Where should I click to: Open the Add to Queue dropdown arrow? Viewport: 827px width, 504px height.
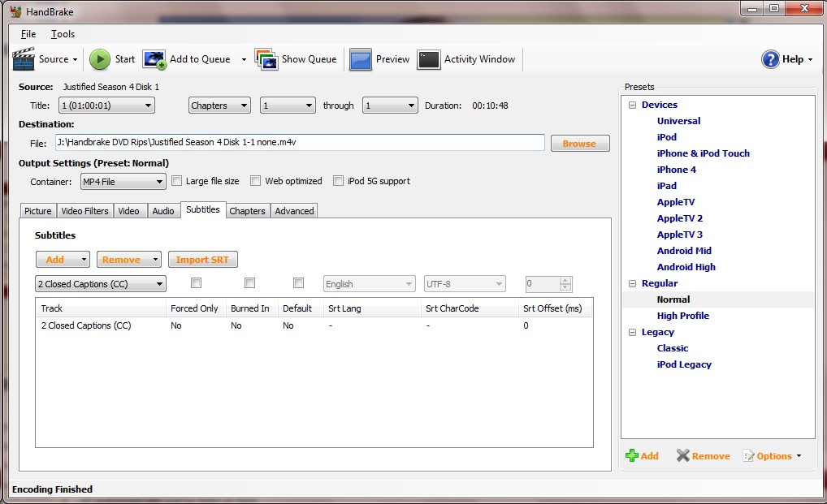click(244, 59)
